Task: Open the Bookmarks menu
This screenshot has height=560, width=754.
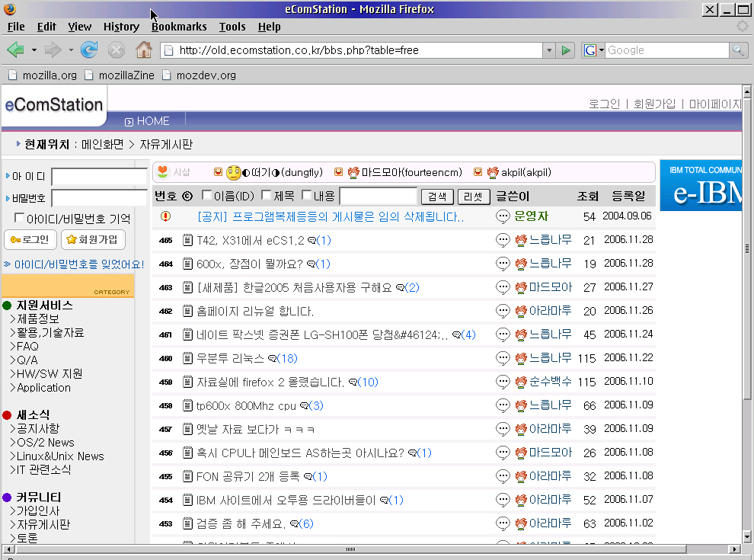Action: [x=179, y=27]
